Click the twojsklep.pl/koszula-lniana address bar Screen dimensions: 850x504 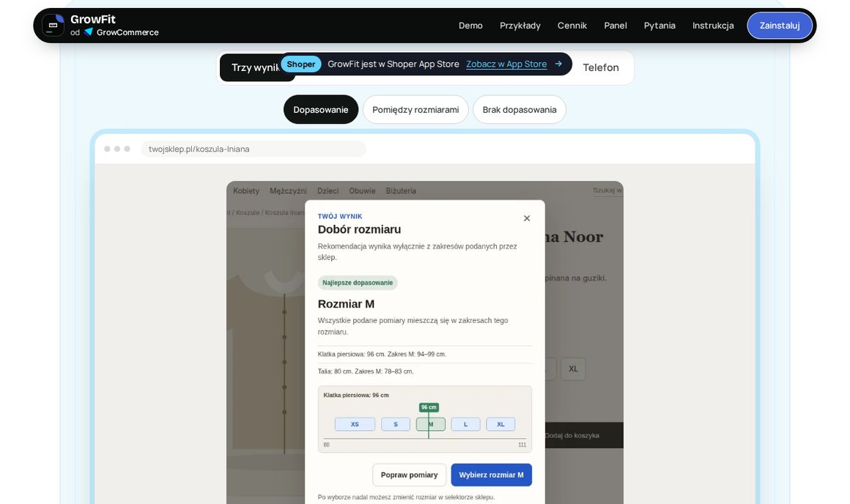(x=254, y=149)
